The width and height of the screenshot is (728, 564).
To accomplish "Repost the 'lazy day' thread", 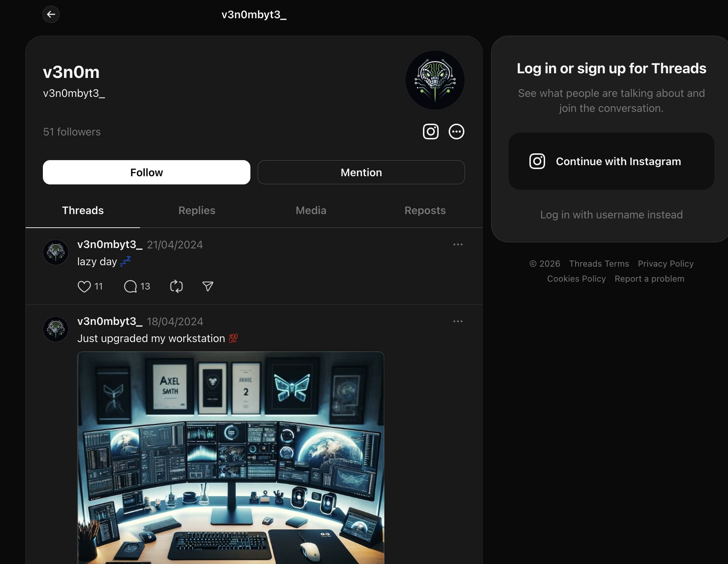I will pos(176,286).
